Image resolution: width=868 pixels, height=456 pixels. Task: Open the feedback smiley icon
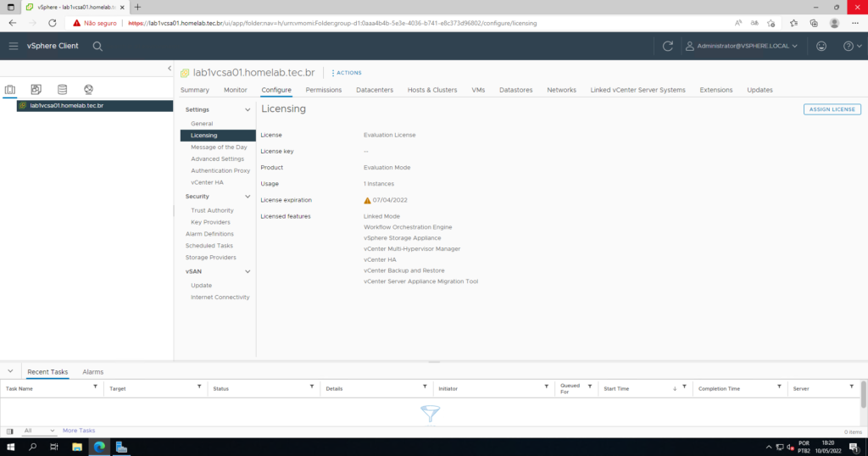(821, 46)
